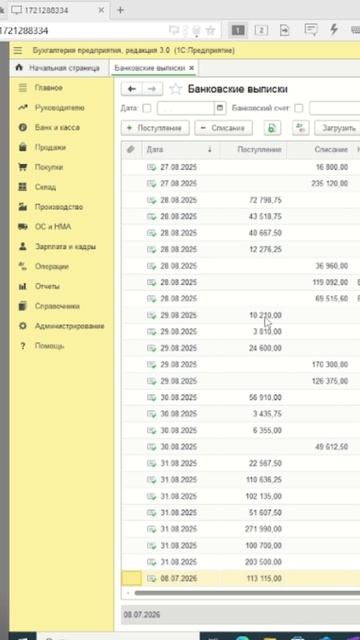Open the Зарплата и кадры section
This screenshot has width=360, height=640.
pos(65,247)
